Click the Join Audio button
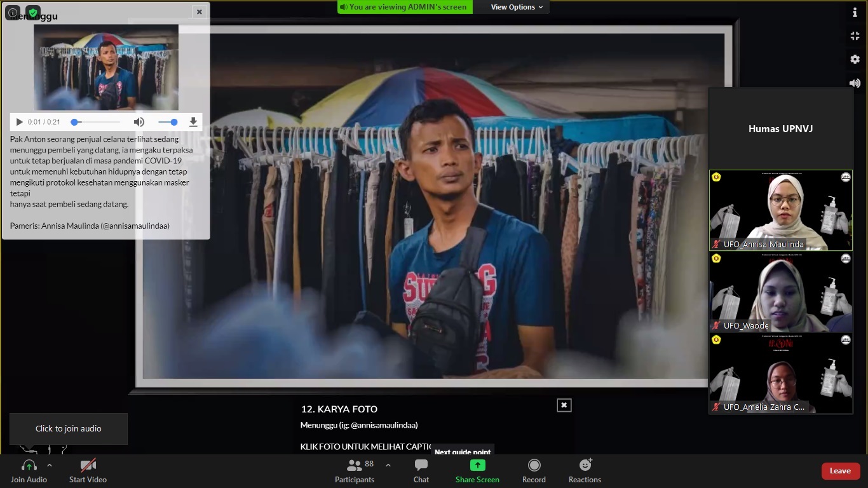Viewport: 868px width, 488px height. (29, 471)
